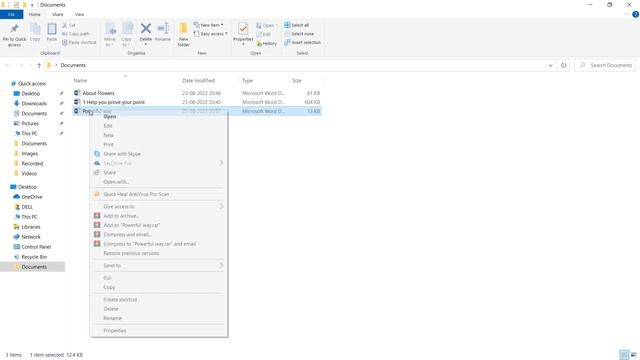640x360 pixels.
Task: Click the Copy button in the ribbon Clipboard group
Action: point(35,32)
